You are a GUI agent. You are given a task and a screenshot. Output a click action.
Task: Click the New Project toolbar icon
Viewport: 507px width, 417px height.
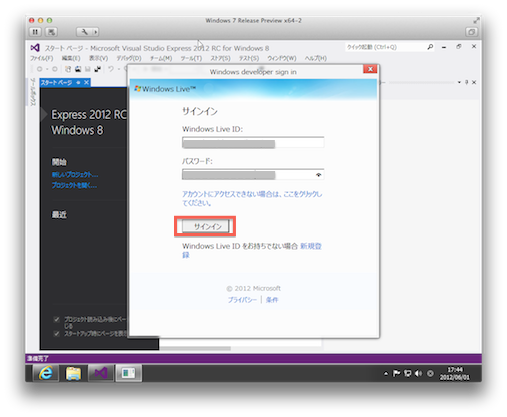68,69
